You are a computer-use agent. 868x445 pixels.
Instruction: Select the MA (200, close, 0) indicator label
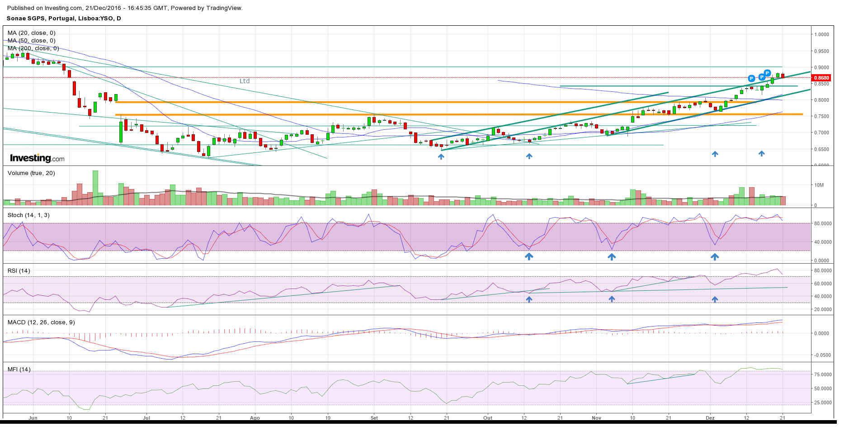point(33,48)
